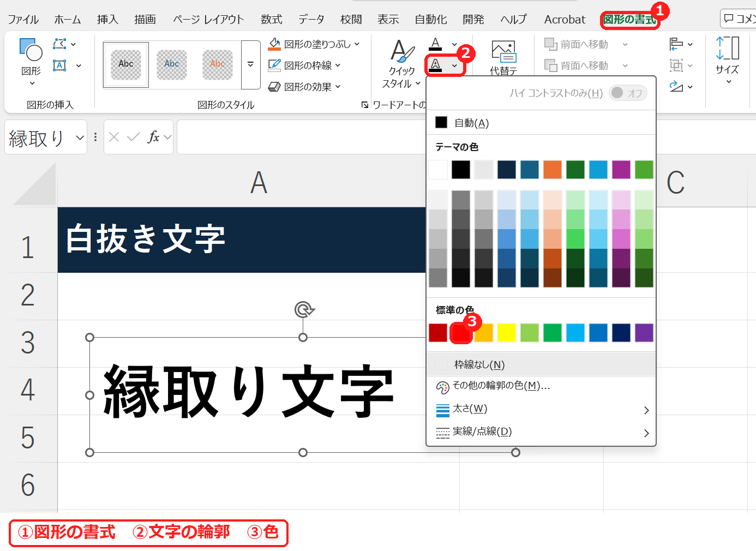
Task: Click the formula bar enter checkmark
Action: click(134, 137)
